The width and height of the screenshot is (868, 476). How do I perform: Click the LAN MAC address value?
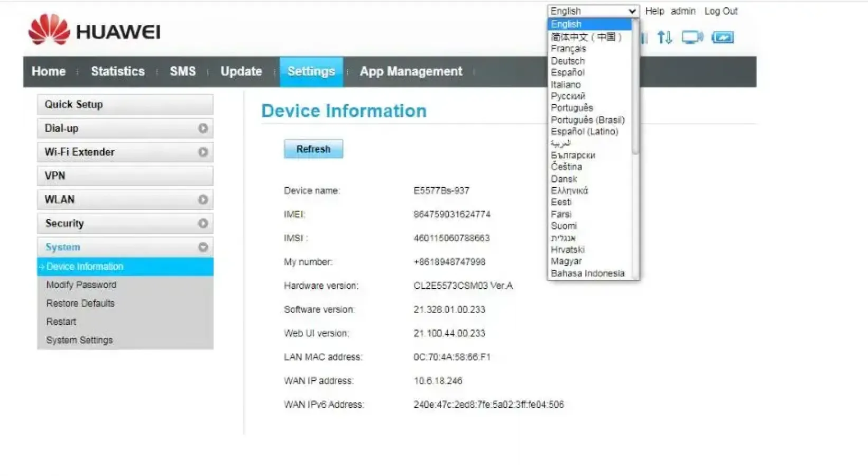click(451, 358)
